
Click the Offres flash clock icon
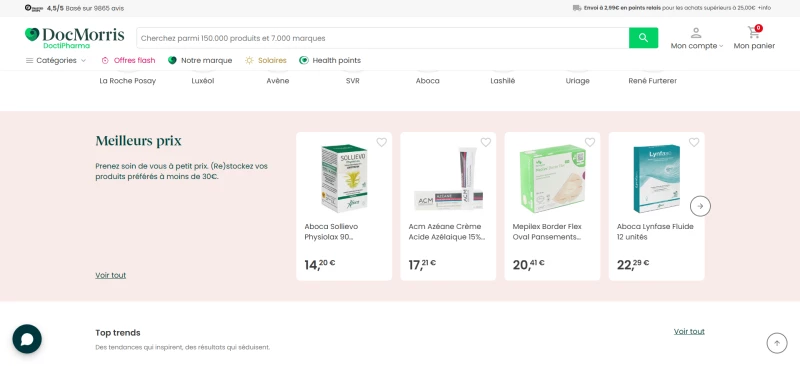click(x=105, y=60)
